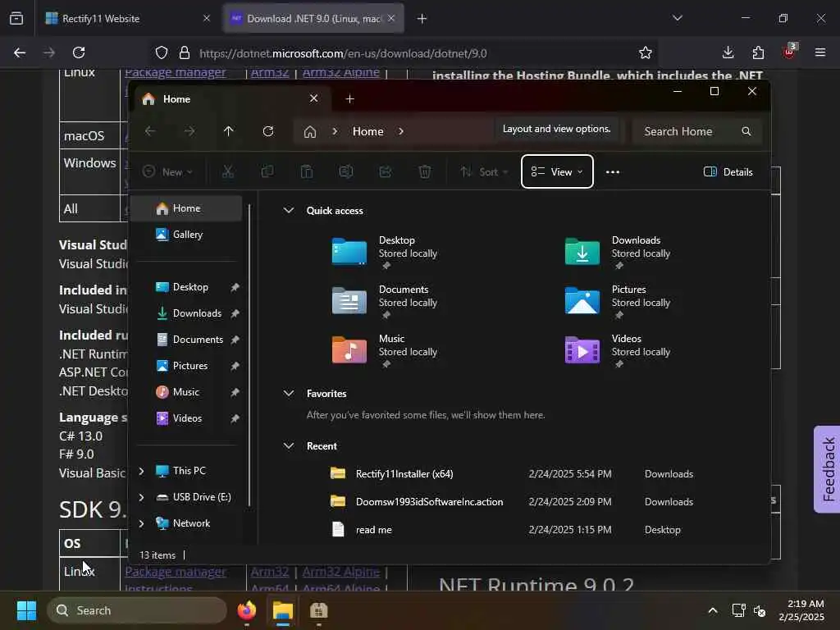Open the View dropdown
Image resolution: width=840 pixels, height=630 pixels.
coord(557,171)
